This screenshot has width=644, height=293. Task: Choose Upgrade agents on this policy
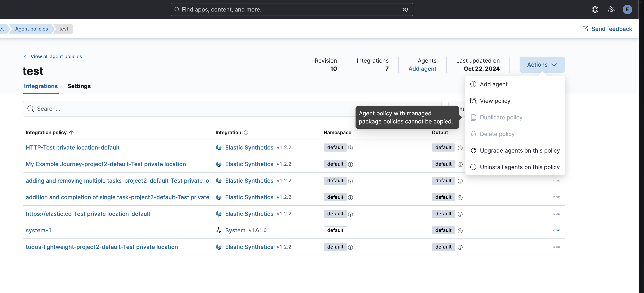pos(515,151)
